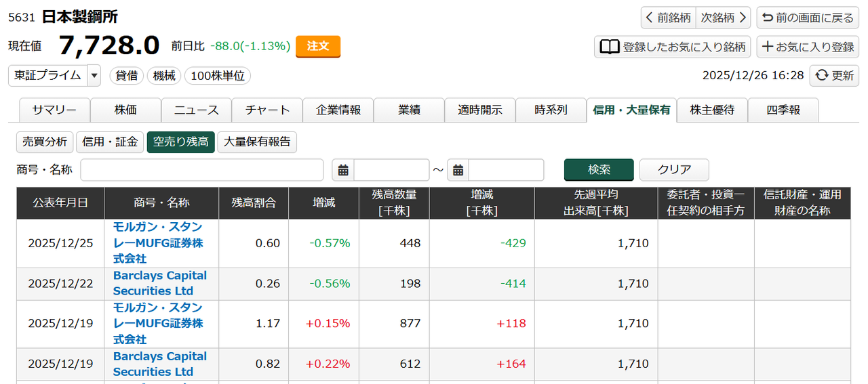Image resolution: width=868 pixels, height=384 pixels.
Task: Show the 大量保有報告 view
Action: pyautogui.click(x=257, y=142)
